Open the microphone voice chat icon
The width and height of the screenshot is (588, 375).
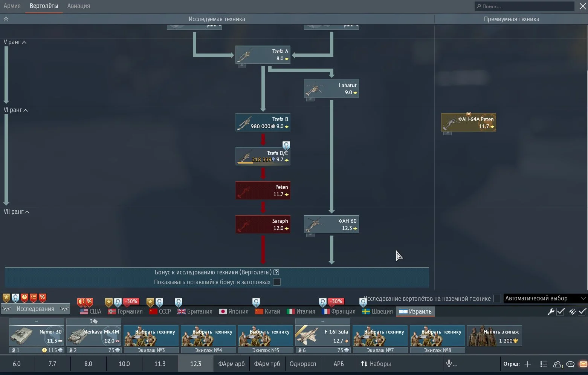(x=449, y=364)
